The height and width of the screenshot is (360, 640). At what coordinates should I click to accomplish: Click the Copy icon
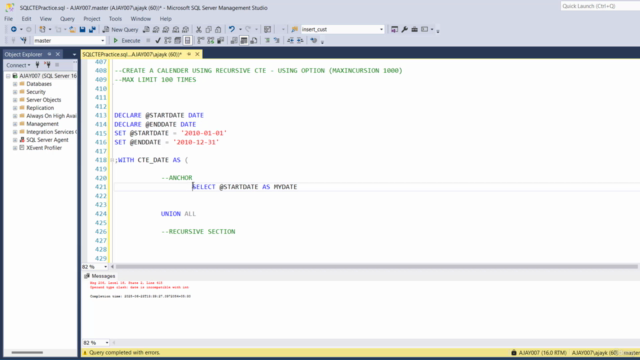209,29
